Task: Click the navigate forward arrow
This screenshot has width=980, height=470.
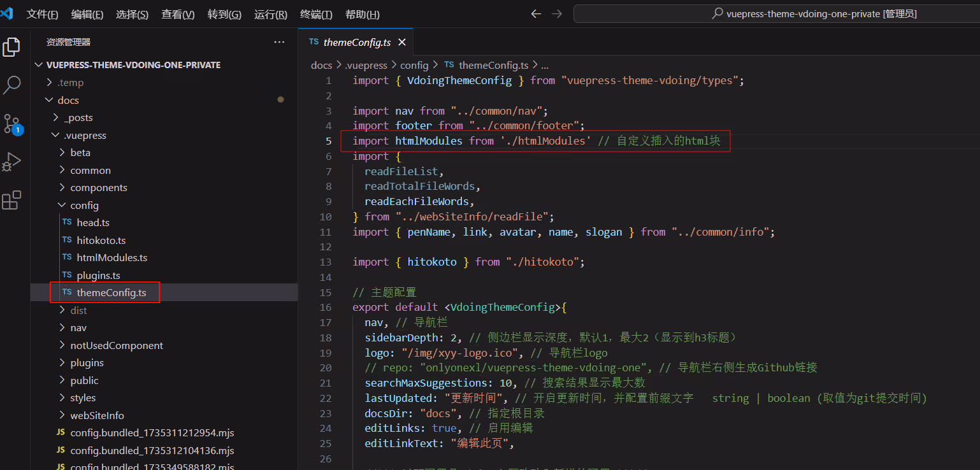Action: pyautogui.click(x=557, y=14)
